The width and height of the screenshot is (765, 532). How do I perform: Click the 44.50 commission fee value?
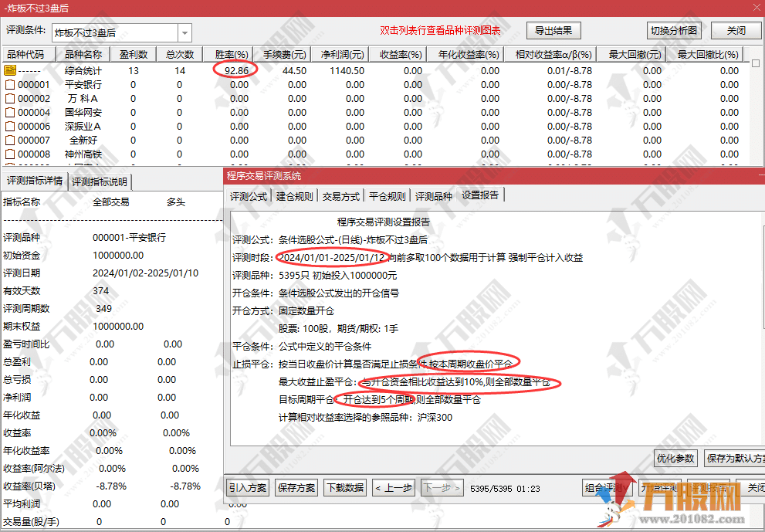click(294, 71)
